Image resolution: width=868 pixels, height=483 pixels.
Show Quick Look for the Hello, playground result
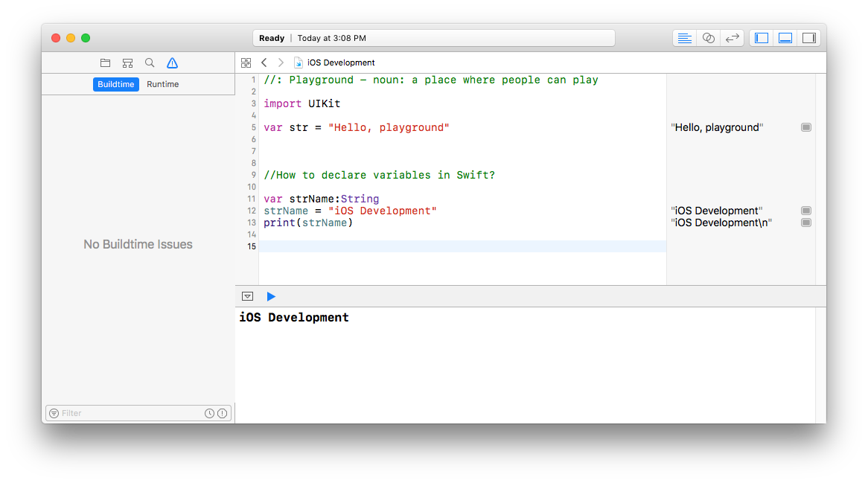pos(805,127)
